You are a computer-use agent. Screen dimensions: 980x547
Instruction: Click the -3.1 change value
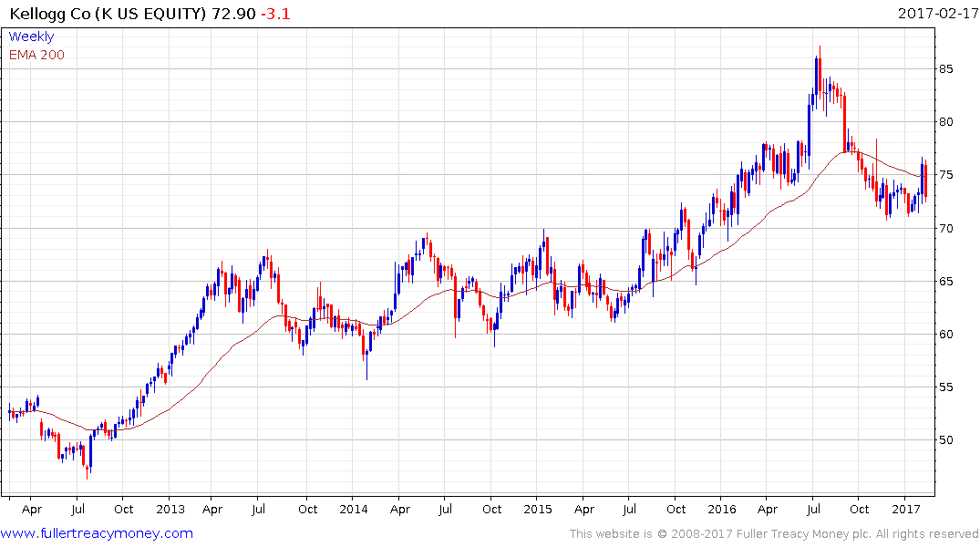(275, 14)
